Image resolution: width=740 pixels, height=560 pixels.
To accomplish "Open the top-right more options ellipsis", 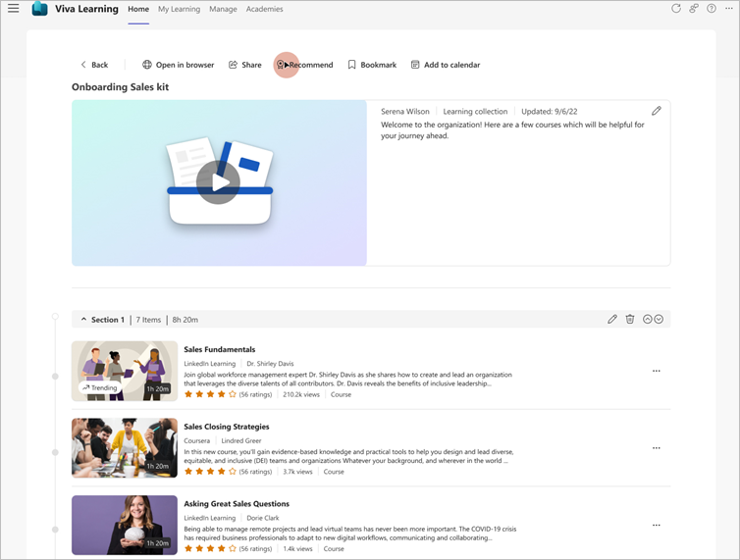I will click(728, 9).
